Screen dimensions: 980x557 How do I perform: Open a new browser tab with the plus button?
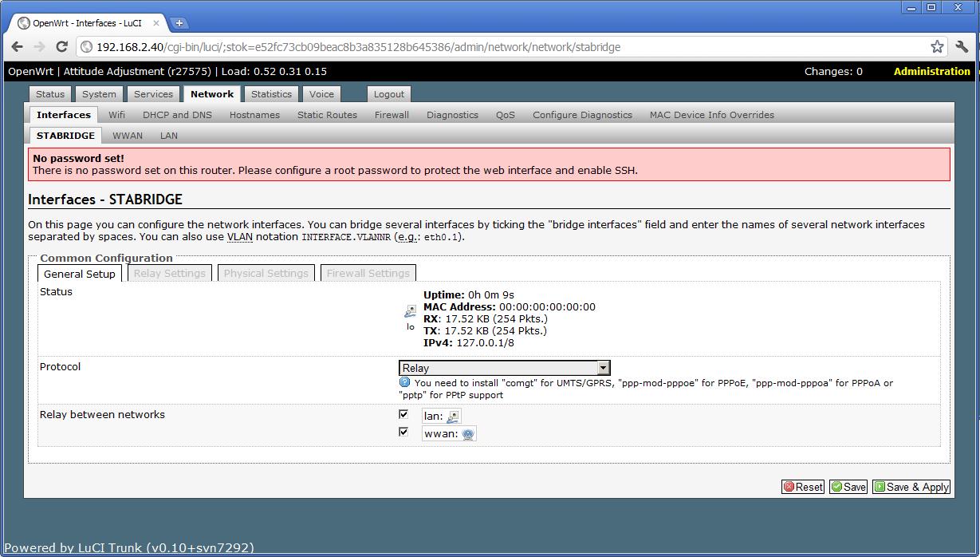tap(179, 23)
